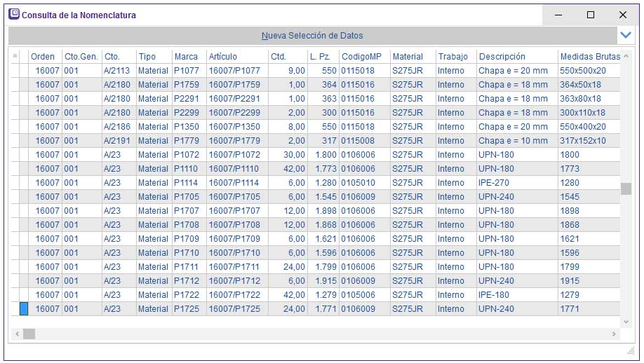The width and height of the screenshot is (644, 363).
Task: Click the blue row marker beside P1725
Action: [23, 309]
